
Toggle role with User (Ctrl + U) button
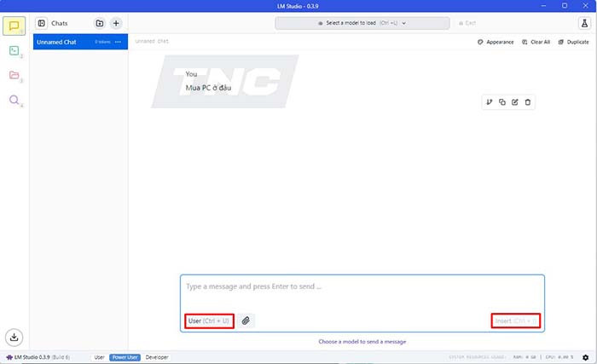pos(209,321)
